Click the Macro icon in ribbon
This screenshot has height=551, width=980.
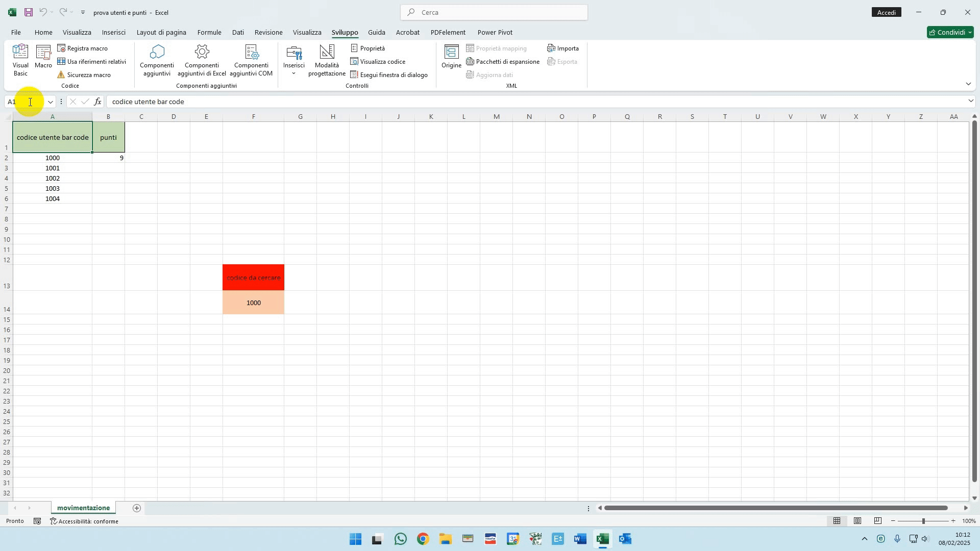[43, 57]
